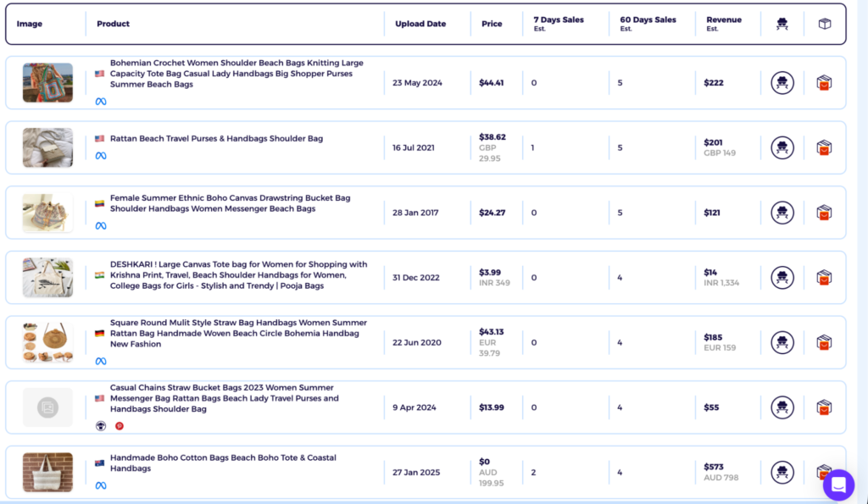Click spy icon for DESHKARI tote row
Image resolution: width=868 pixels, height=504 pixels.
click(782, 278)
